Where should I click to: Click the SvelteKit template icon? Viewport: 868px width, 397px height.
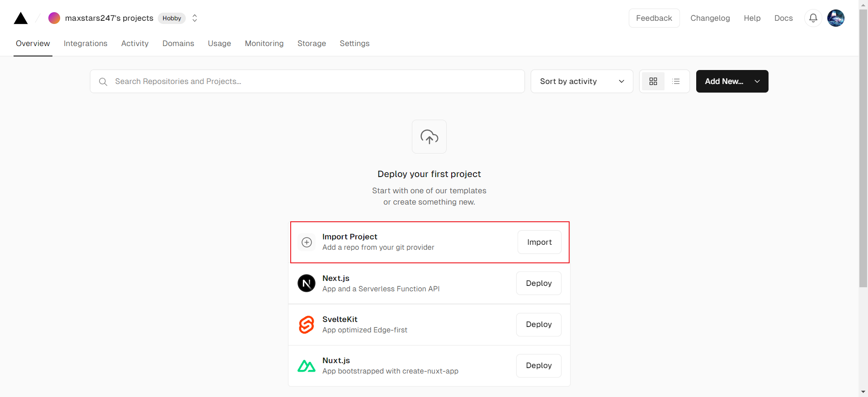[306, 324]
